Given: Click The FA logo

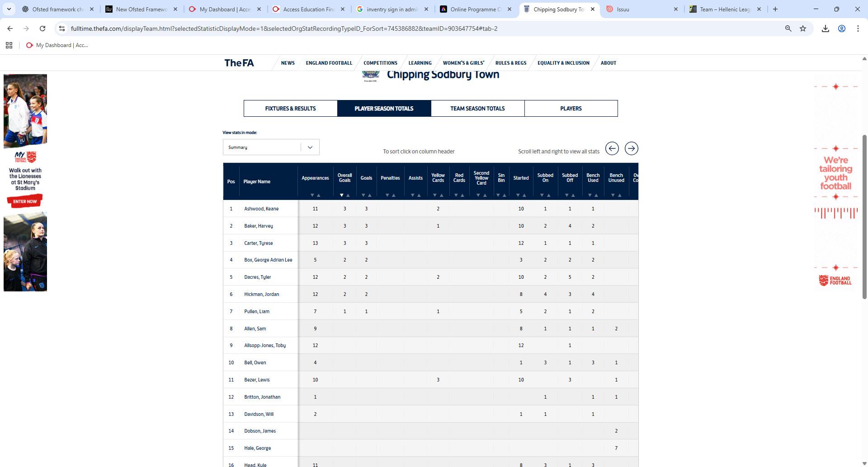Looking at the screenshot, I should point(239,63).
